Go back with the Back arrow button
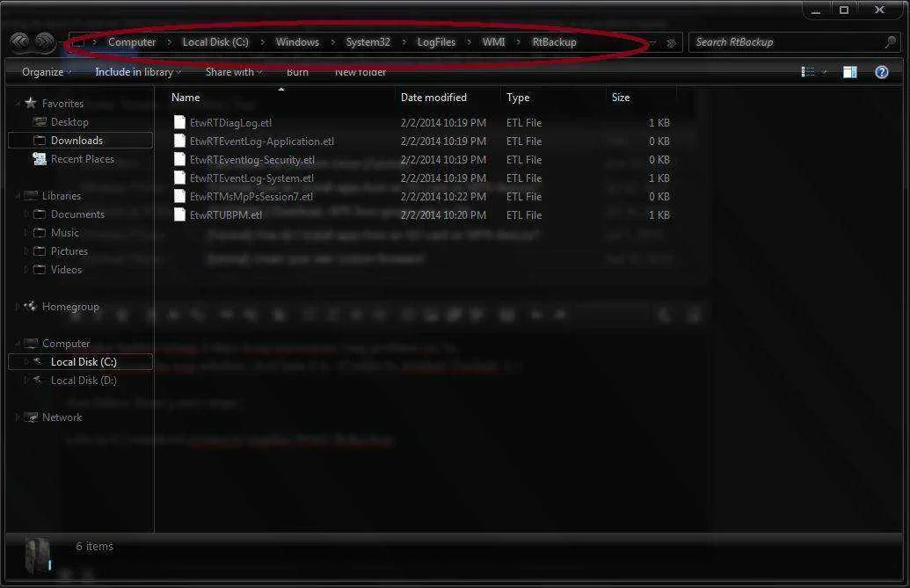Viewport: 910px width, 588px height. click(19, 41)
